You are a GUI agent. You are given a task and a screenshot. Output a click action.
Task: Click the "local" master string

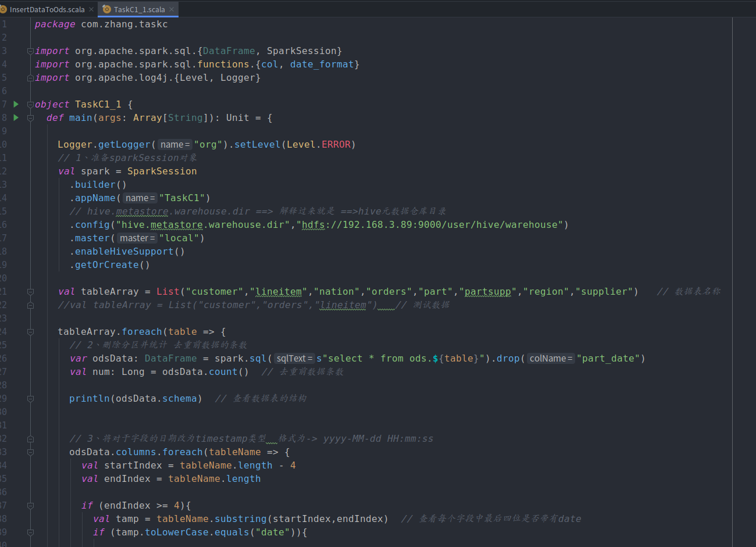click(179, 238)
